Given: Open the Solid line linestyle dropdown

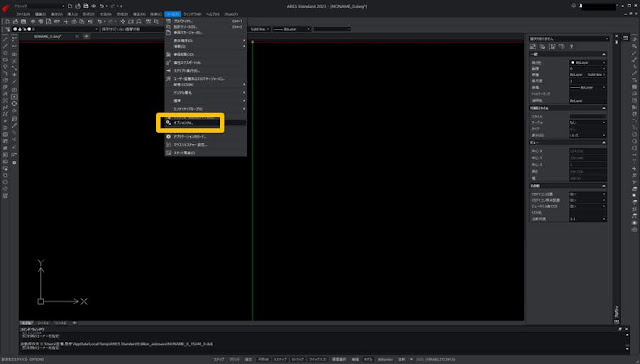Looking at the screenshot, I should (x=260, y=29).
